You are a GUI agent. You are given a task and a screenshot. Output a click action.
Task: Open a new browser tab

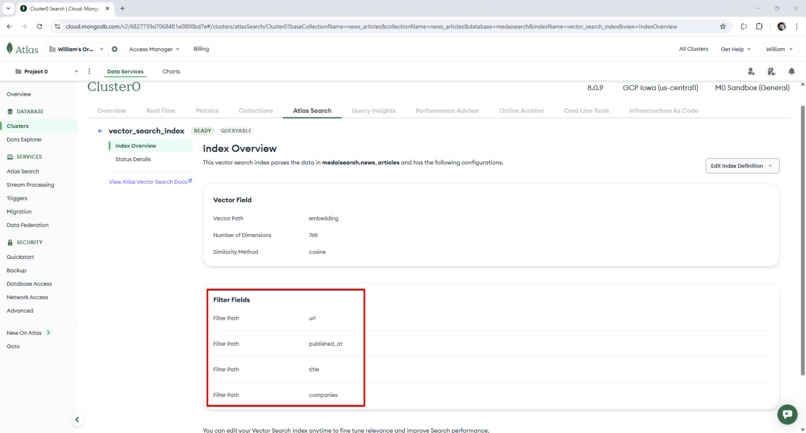coord(122,8)
